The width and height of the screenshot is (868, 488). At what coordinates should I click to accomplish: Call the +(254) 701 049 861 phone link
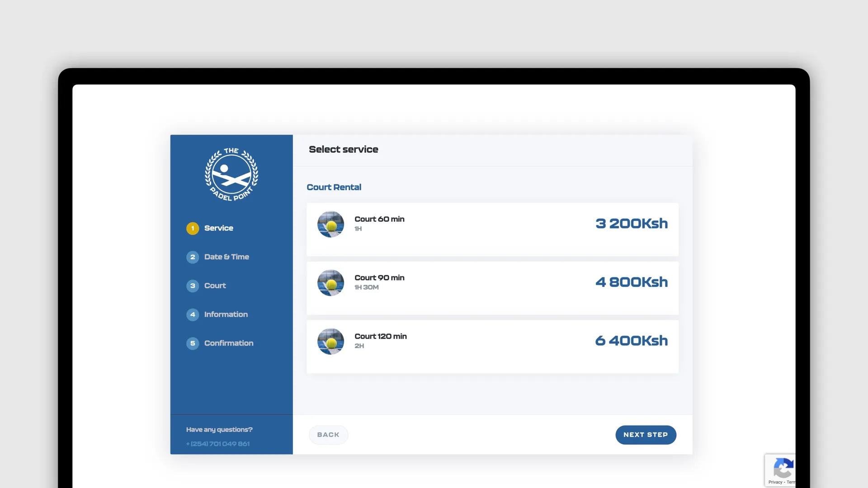pyautogui.click(x=218, y=444)
